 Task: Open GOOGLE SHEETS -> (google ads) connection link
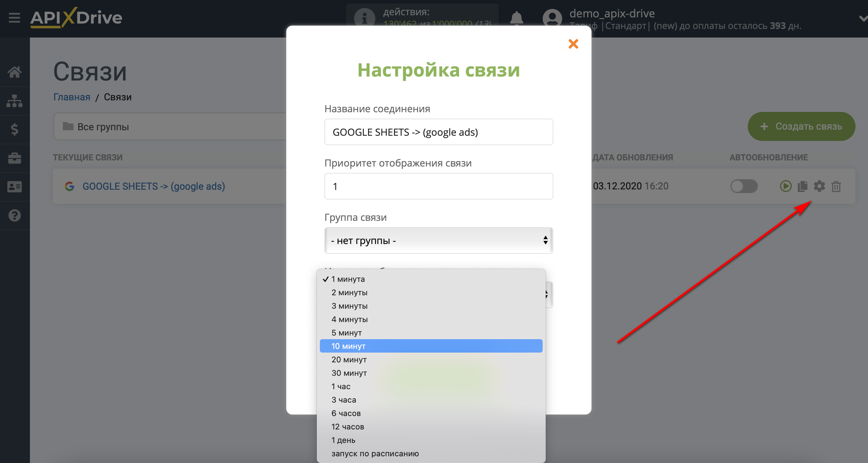pos(154,186)
